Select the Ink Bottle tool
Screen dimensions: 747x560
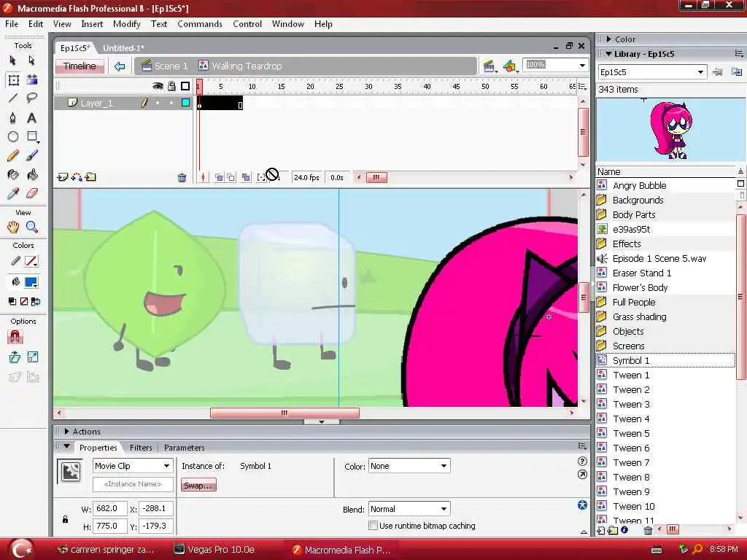pos(13,175)
